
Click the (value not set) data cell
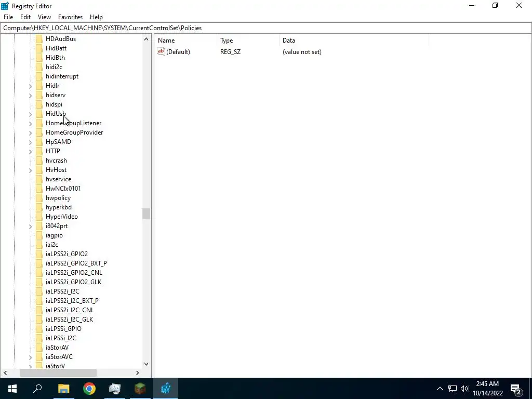pyautogui.click(x=302, y=52)
